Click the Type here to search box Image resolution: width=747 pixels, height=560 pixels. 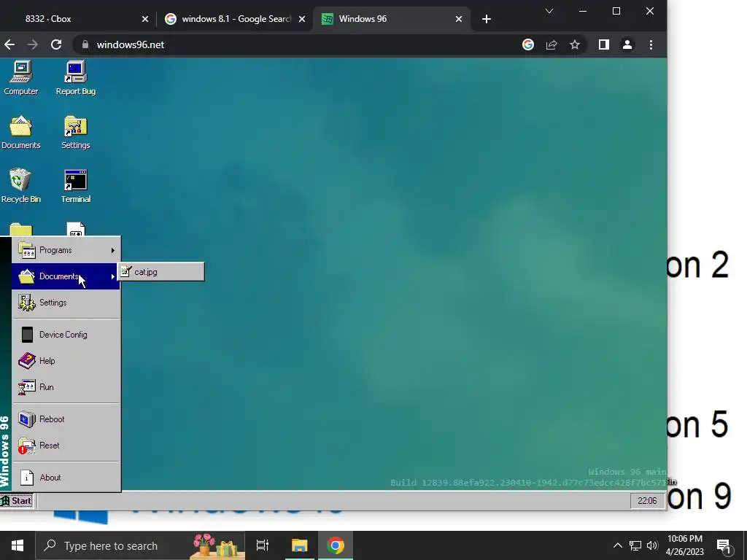click(140, 545)
